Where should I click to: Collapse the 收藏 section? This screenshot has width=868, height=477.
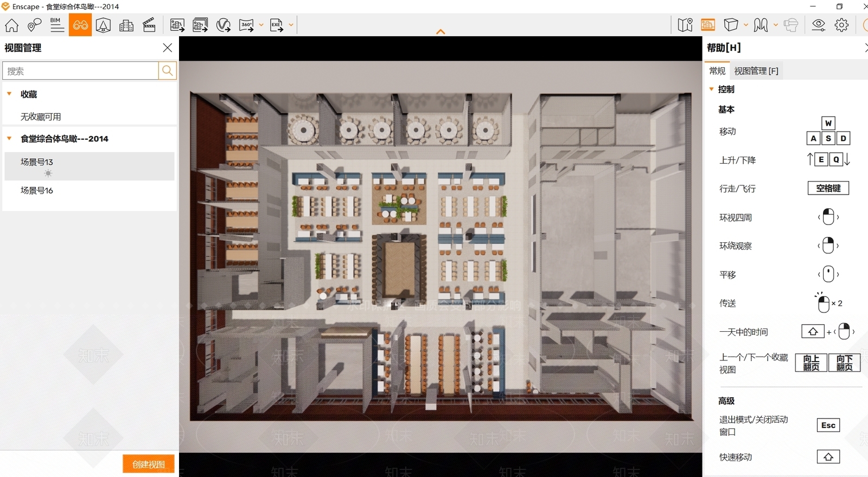(9, 94)
